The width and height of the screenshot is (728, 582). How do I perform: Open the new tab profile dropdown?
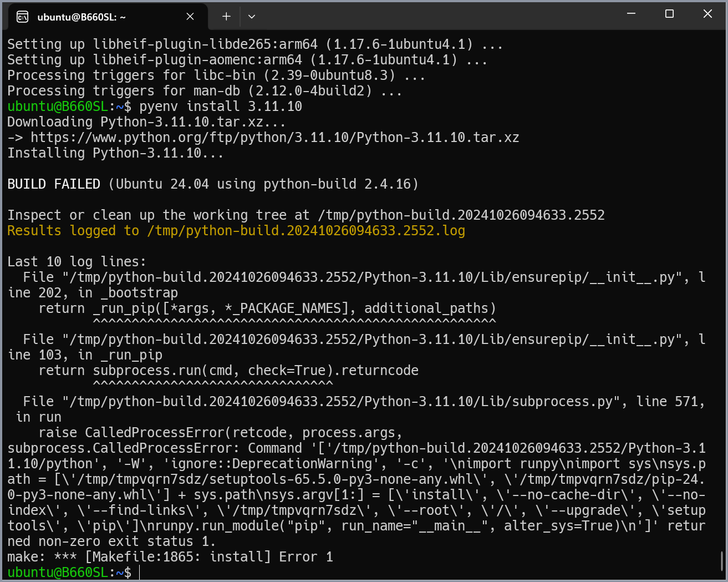(252, 17)
